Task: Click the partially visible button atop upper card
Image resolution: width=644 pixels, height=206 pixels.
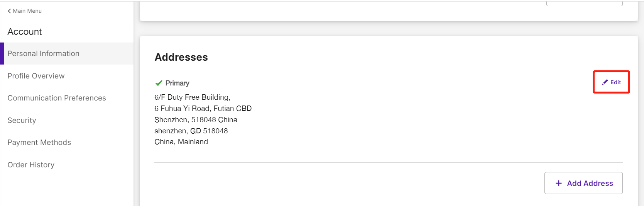Action: tap(584, 3)
